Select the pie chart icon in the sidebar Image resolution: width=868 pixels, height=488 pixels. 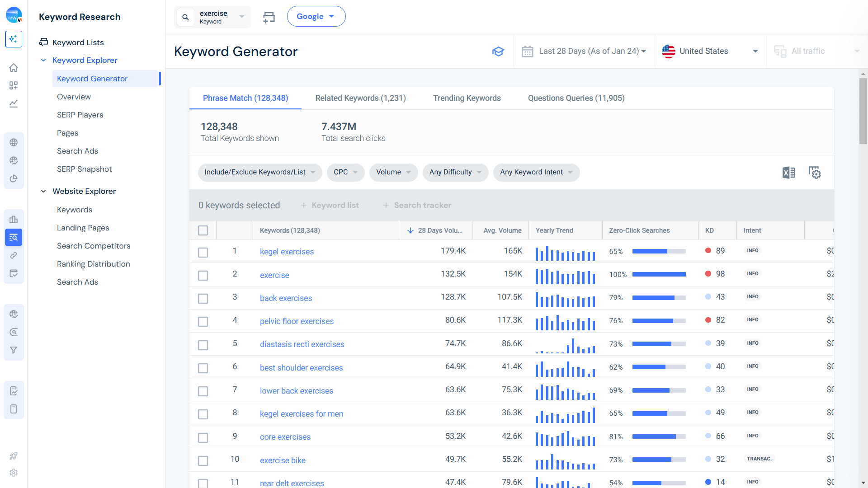14,178
